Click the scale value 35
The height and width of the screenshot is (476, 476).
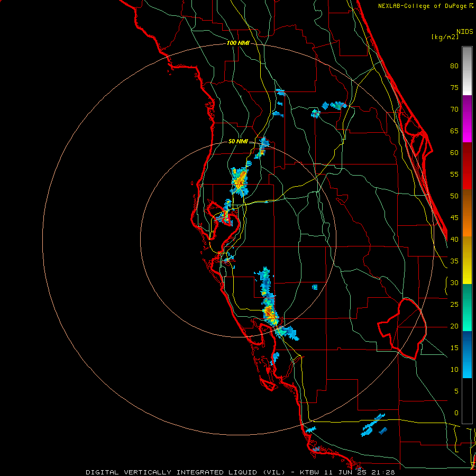454,261
